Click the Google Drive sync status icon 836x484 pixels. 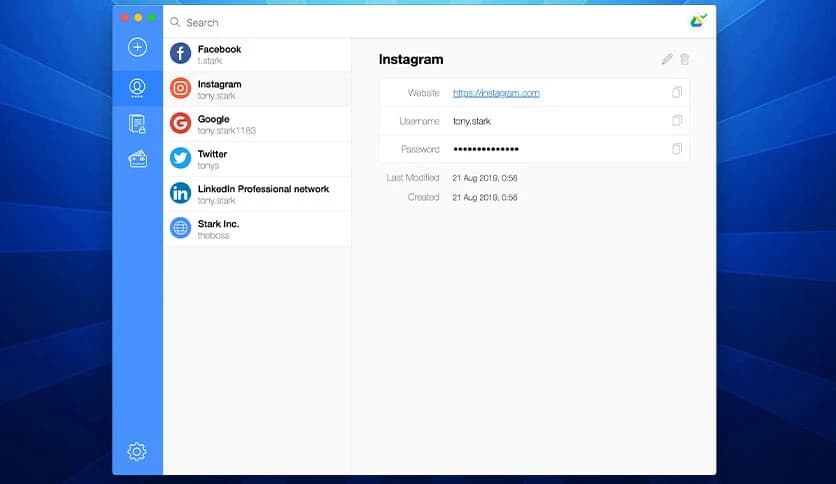coord(698,21)
